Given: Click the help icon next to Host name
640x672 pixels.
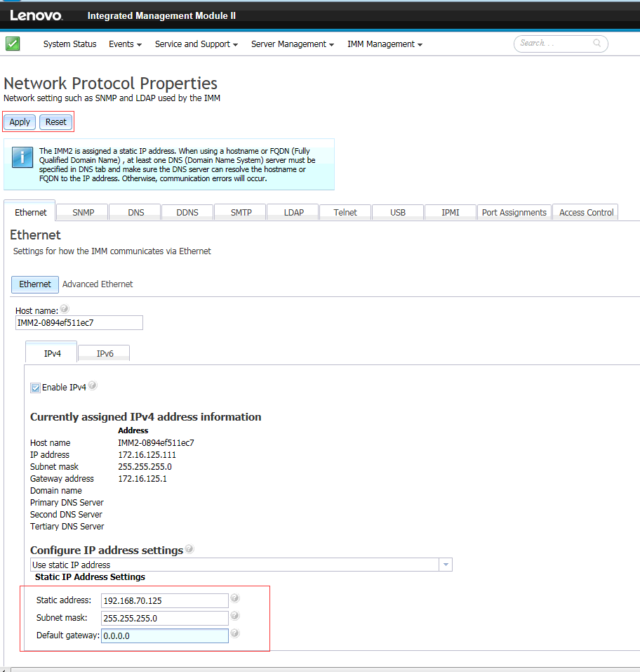Looking at the screenshot, I should (x=64, y=308).
